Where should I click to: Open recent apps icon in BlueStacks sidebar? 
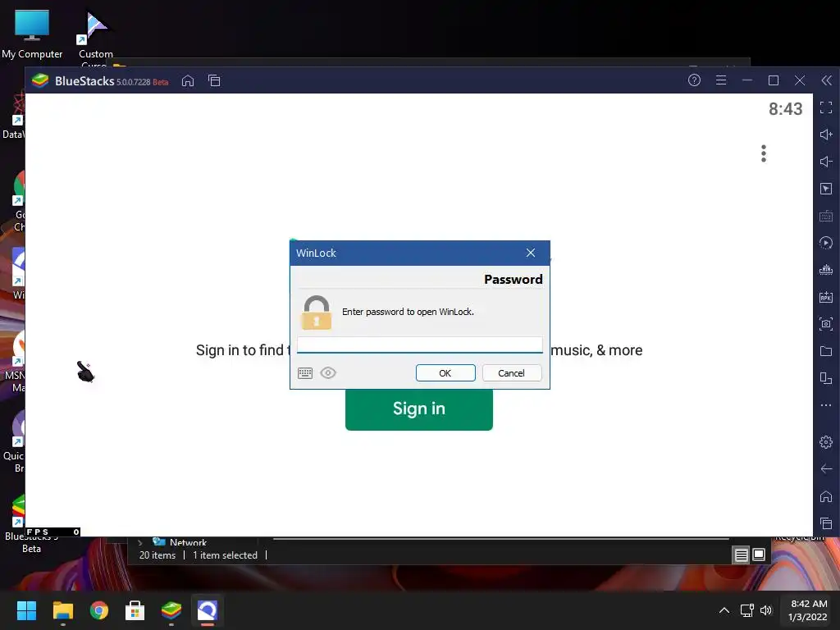click(x=826, y=523)
